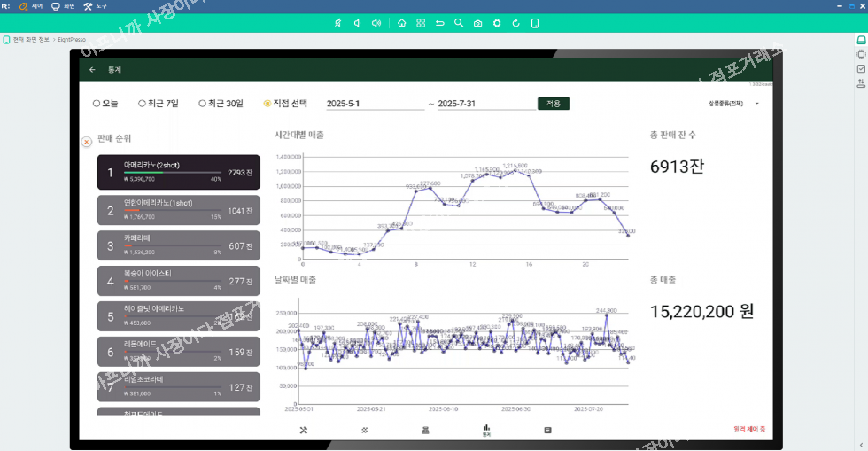This screenshot has height=451, width=868.
Task: Click the home icon in the teal toolbar
Action: tap(402, 23)
